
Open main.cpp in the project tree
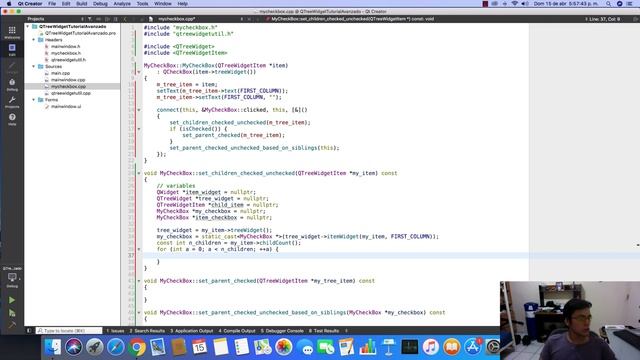(60, 73)
